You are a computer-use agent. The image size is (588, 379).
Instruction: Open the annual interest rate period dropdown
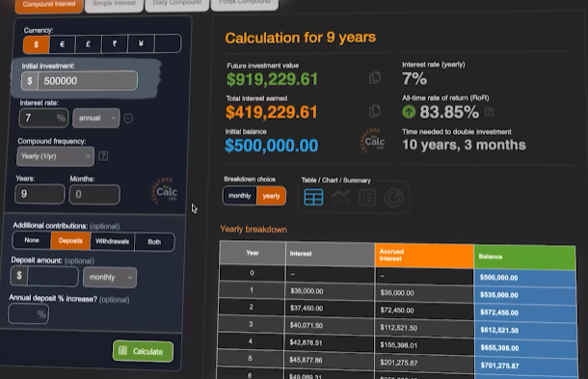[96, 118]
